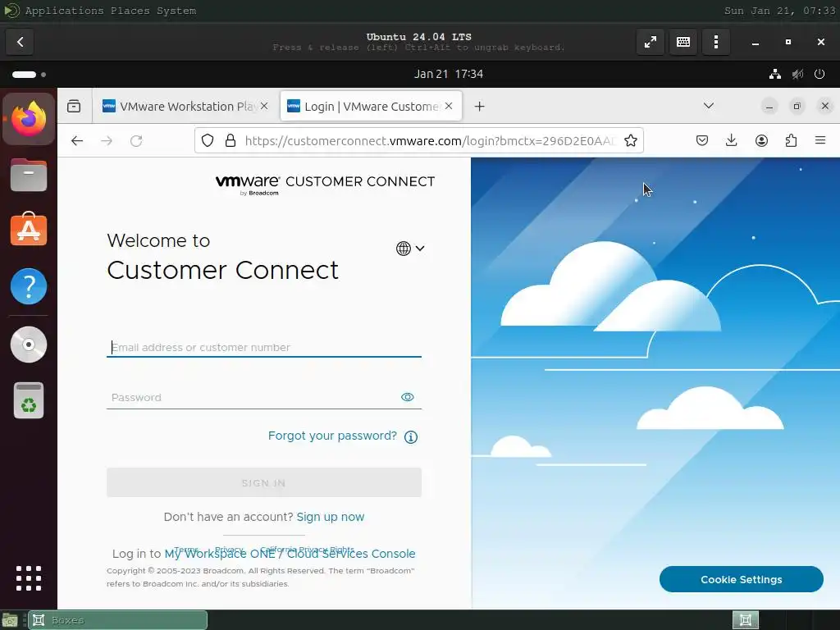Open the Files app in the dock

(29, 176)
